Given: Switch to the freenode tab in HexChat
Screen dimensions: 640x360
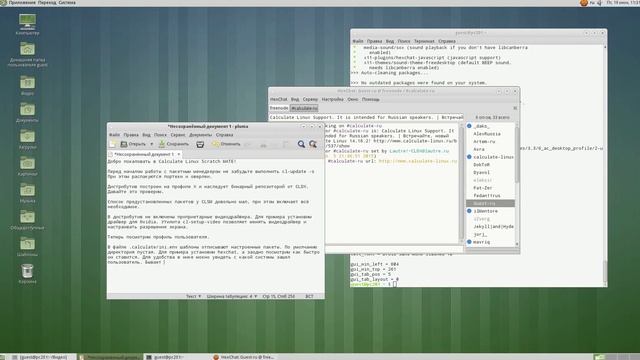Looking at the screenshot, I should (x=279, y=108).
